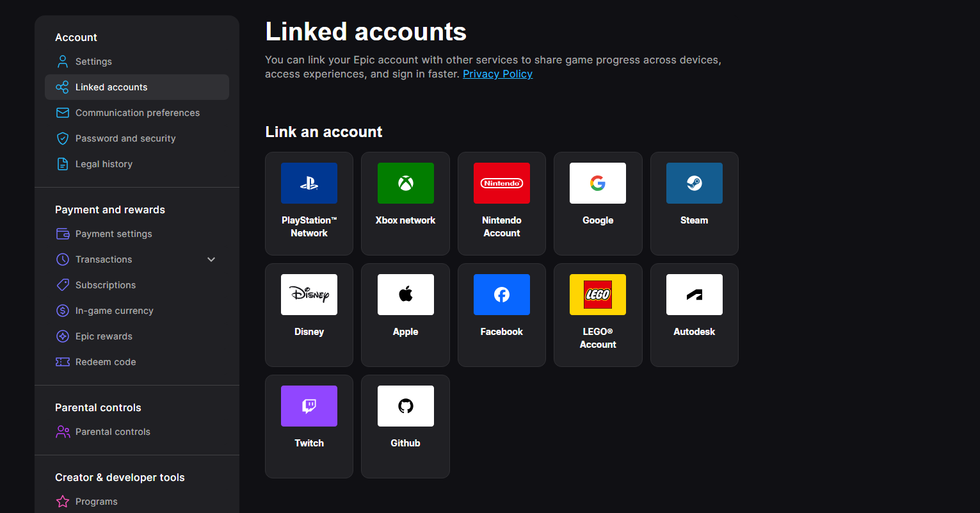Open In-game currency page

point(115,311)
